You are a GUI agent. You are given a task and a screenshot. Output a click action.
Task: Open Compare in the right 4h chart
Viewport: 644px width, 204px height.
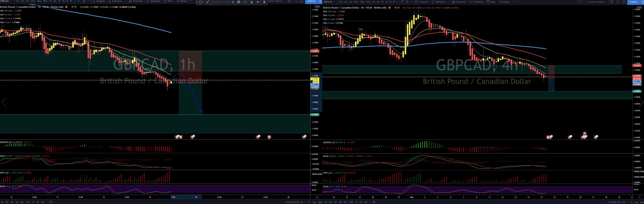(421, 2)
